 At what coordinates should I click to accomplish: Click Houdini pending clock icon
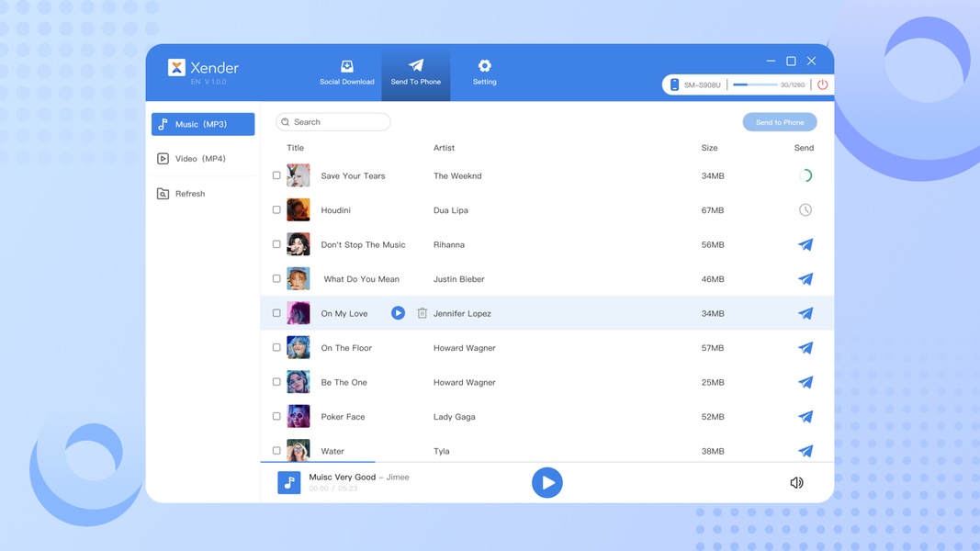[x=805, y=210]
